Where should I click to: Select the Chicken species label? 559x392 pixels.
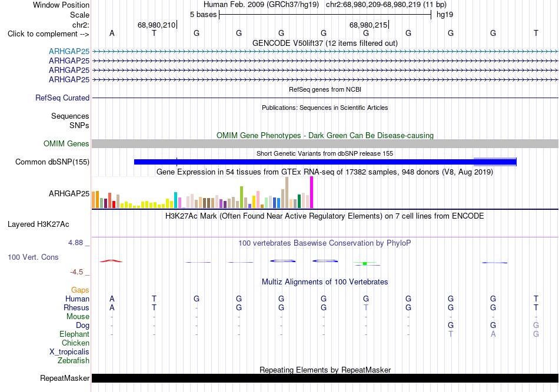pyautogui.click(x=75, y=343)
